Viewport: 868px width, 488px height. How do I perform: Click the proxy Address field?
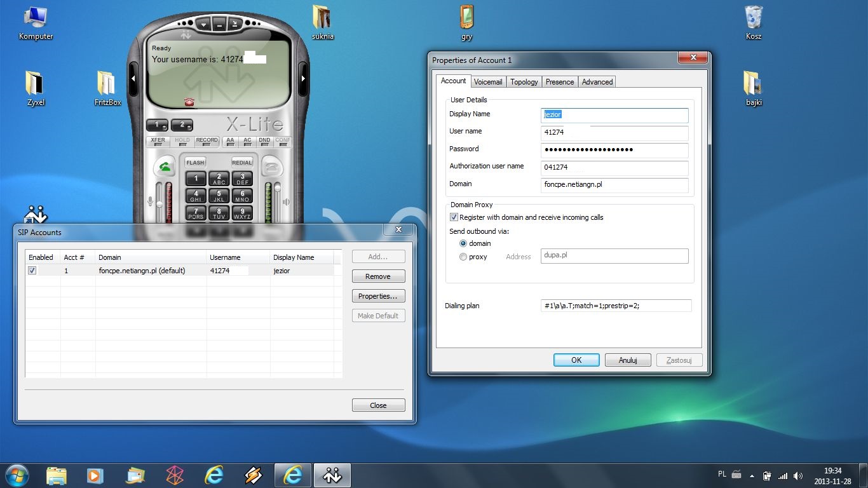614,255
